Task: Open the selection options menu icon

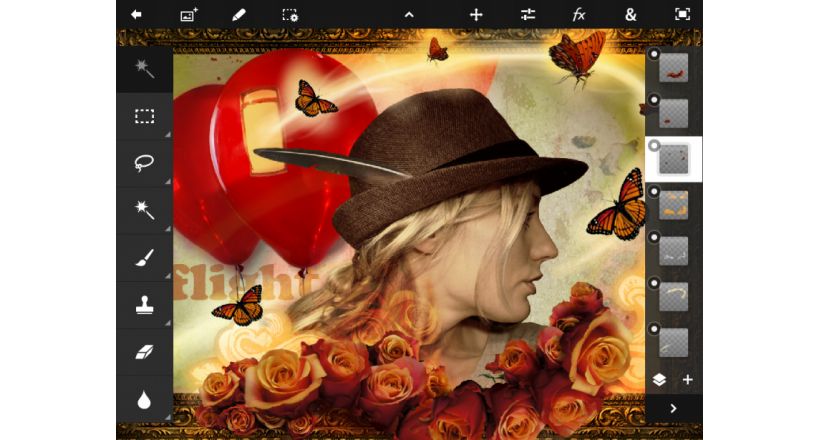Action: (x=290, y=15)
